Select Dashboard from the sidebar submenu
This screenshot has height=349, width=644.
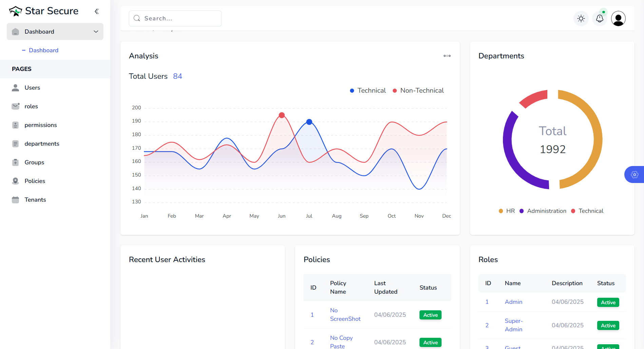coord(44,50)
